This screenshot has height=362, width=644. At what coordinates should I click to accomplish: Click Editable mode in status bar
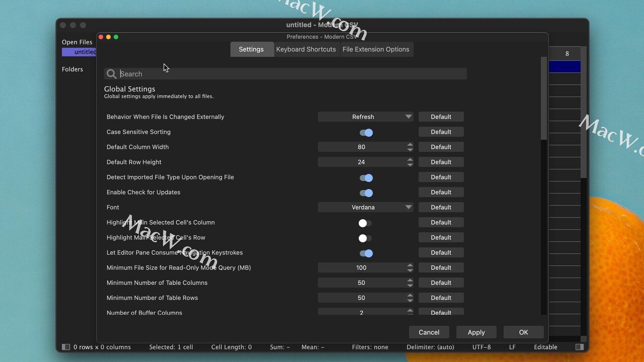546,347
